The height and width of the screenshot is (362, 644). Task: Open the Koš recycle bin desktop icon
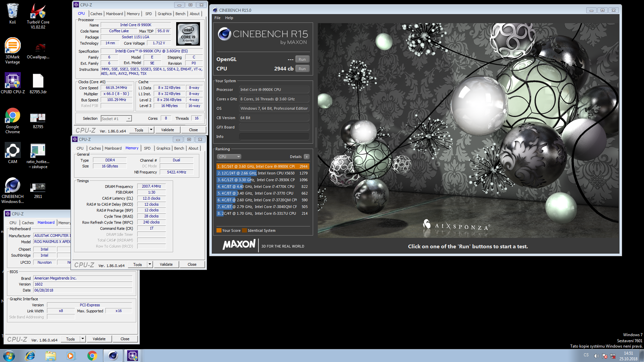(x=12, y=13)
